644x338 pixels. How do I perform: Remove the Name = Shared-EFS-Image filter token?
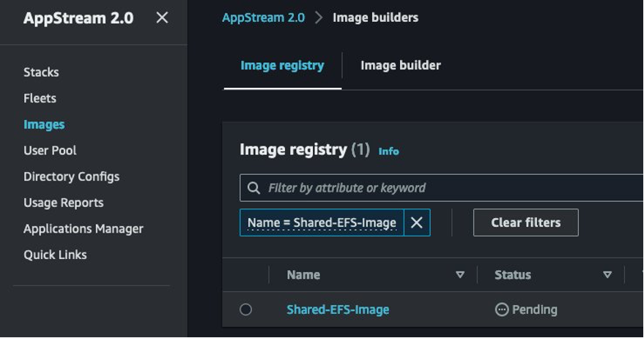(x=417, y=222)
